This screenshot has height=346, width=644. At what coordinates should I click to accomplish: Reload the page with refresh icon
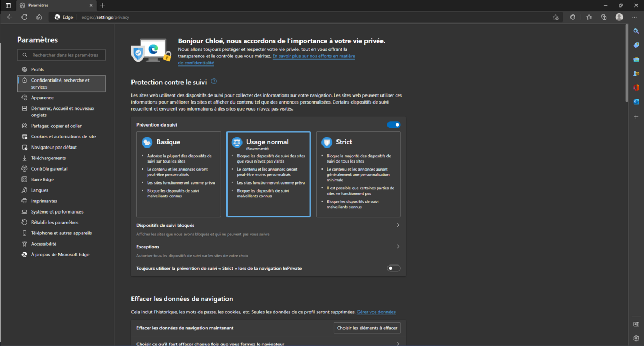pyautogui.click(x=24, y=17)
